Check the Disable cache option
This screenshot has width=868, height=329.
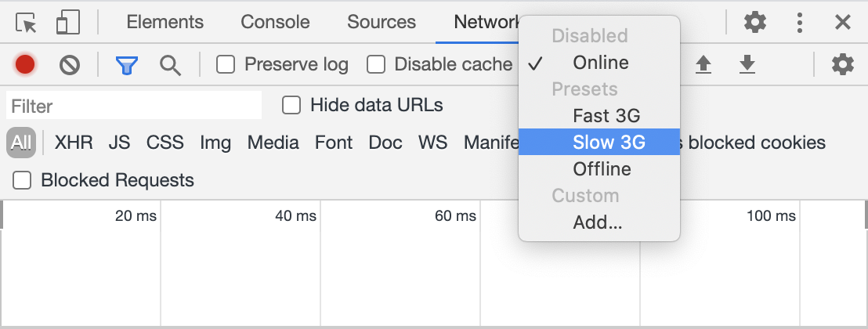pyautogui.click(x=376, y=64)
